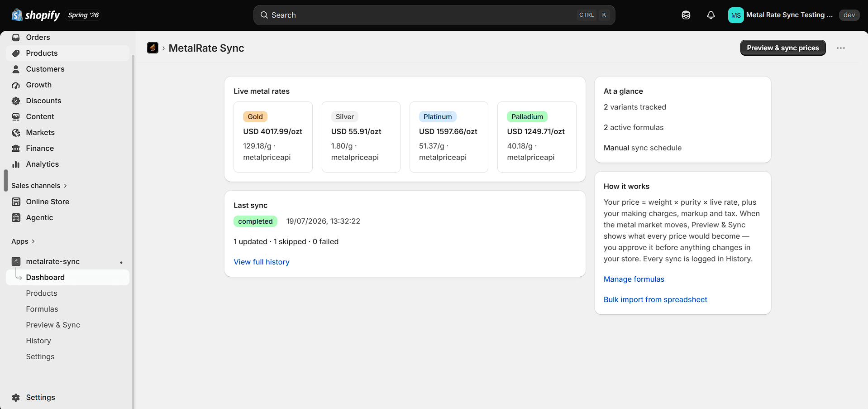Click Preview & sync prices button

pyautogui.click(x=783, y=48)
